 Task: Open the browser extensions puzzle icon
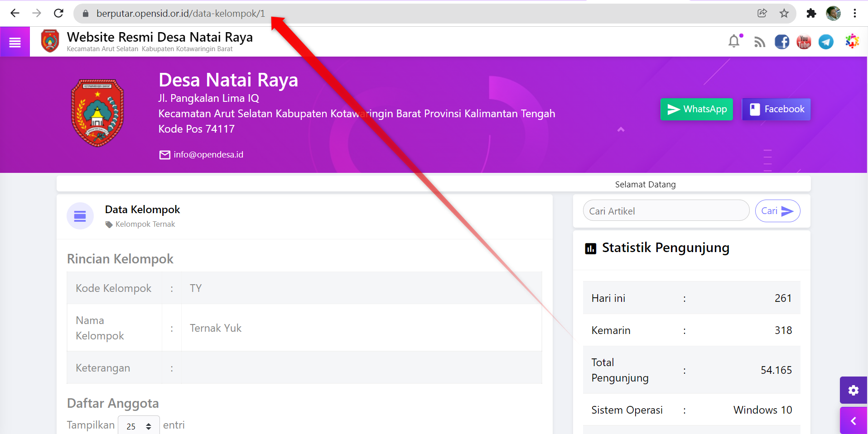(x=811, y=13)
